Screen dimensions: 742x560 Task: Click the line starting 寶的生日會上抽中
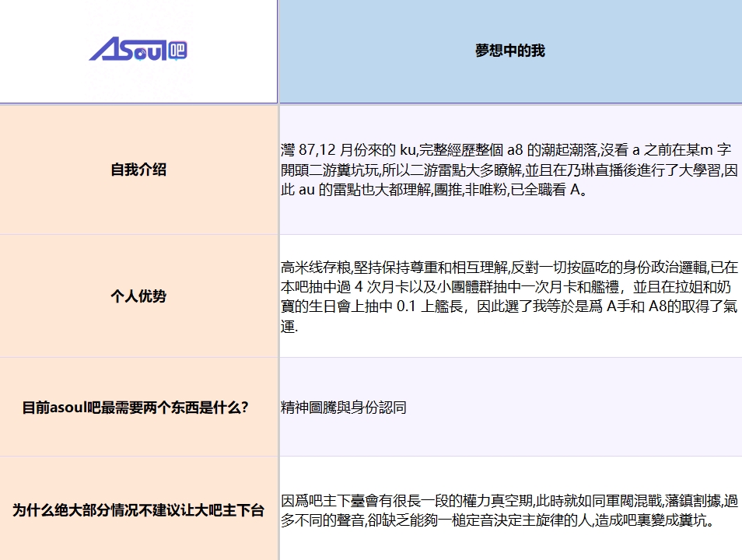click(x=509, y=306)
